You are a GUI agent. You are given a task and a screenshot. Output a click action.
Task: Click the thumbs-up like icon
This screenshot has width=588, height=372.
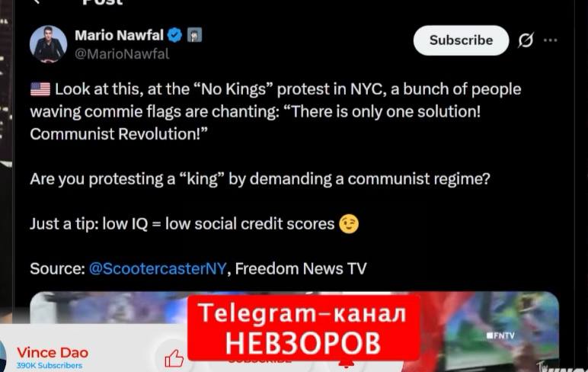pos(174,358)
